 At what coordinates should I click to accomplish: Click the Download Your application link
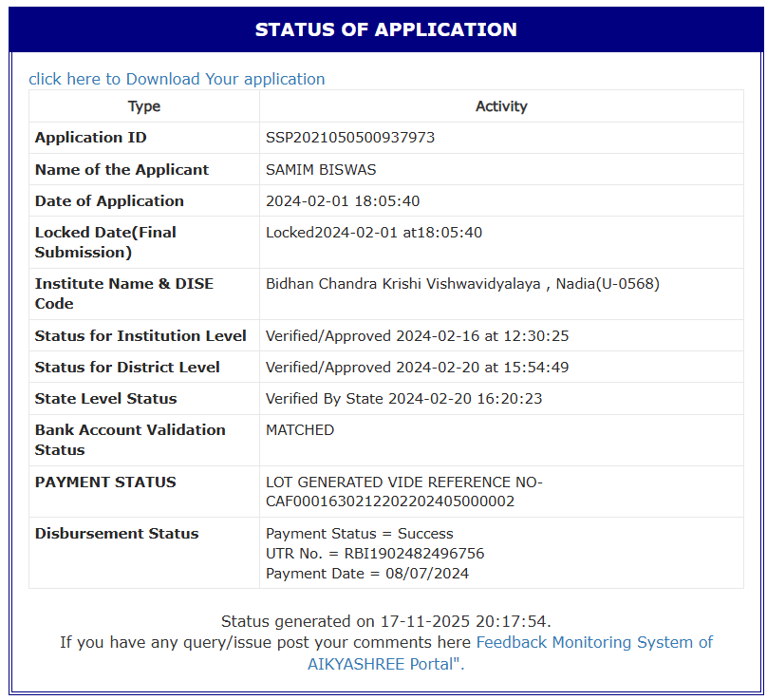177,79
